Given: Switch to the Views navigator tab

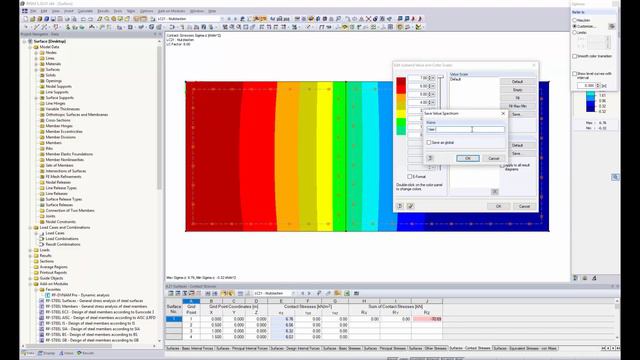Looking at the screenshot, I should (x=66, y=353).
